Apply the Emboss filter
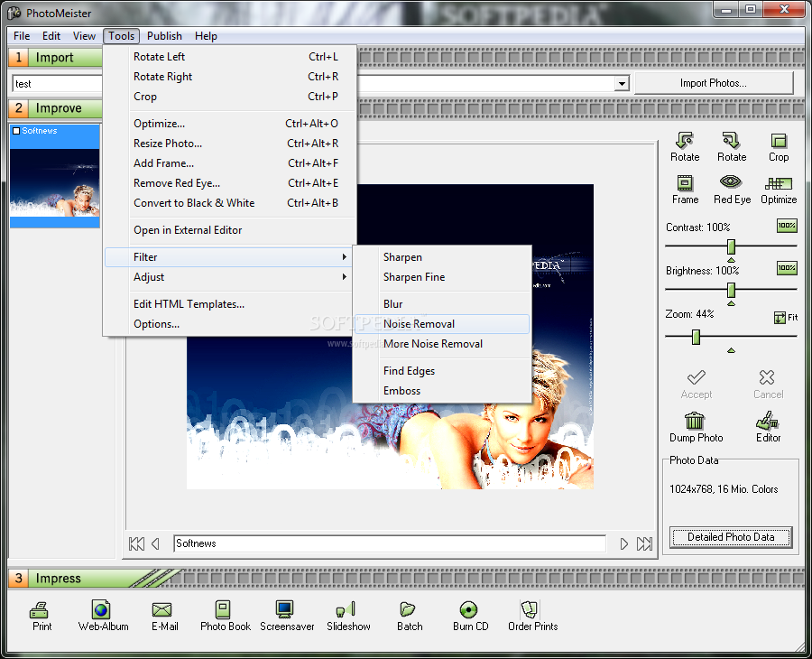The width and height of the screenshot is (812, 659). (442, 391)
